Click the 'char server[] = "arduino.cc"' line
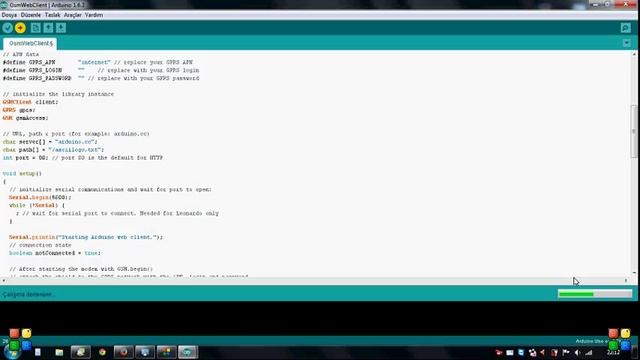Screen dimensions: 640x360 (x=50, y=142)
